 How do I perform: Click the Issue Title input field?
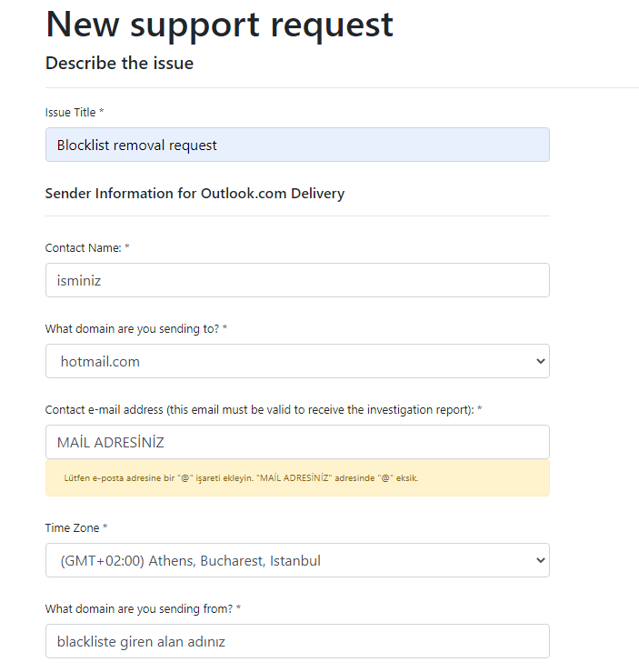pos(297,145)
